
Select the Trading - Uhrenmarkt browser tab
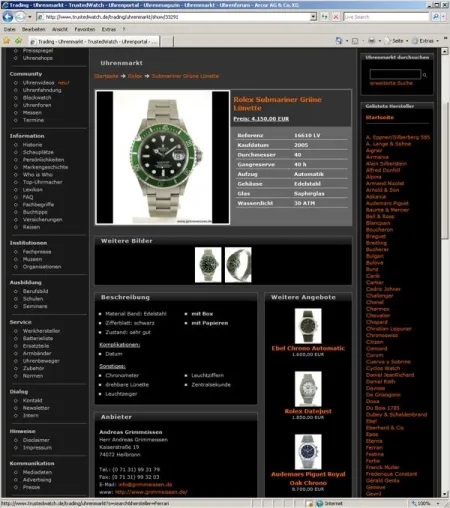(x=94, y=42)
